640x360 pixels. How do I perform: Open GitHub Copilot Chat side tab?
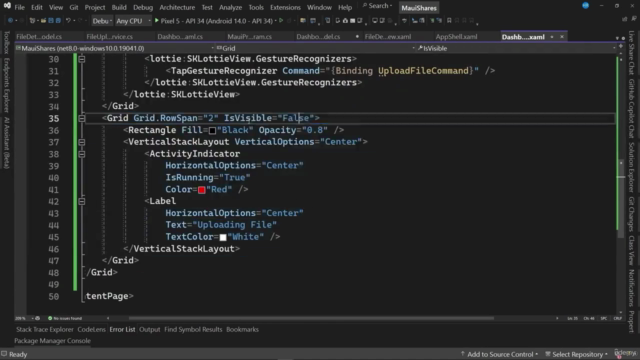coord(631,109)
